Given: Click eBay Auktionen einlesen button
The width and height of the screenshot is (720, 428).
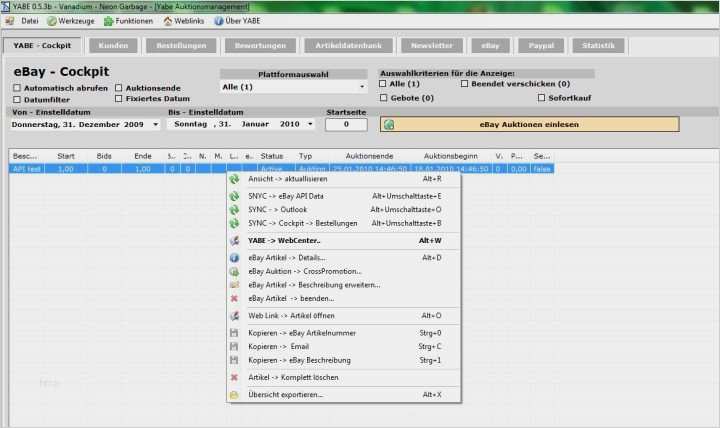Looking at the screenshot, I should (x=529, y=124).
